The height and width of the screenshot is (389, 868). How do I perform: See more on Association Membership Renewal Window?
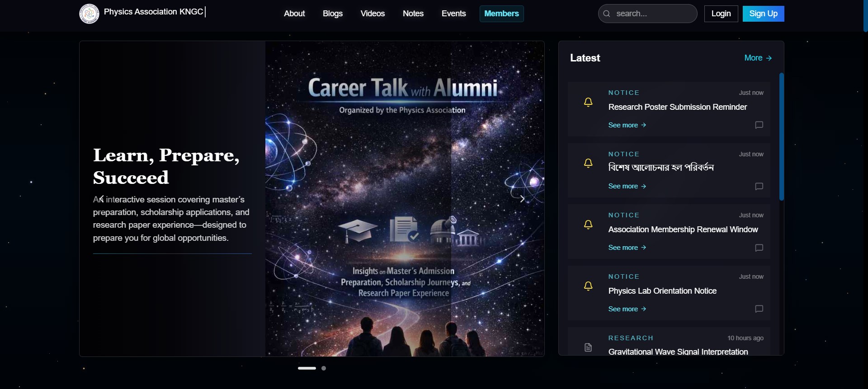coord(627,248)
